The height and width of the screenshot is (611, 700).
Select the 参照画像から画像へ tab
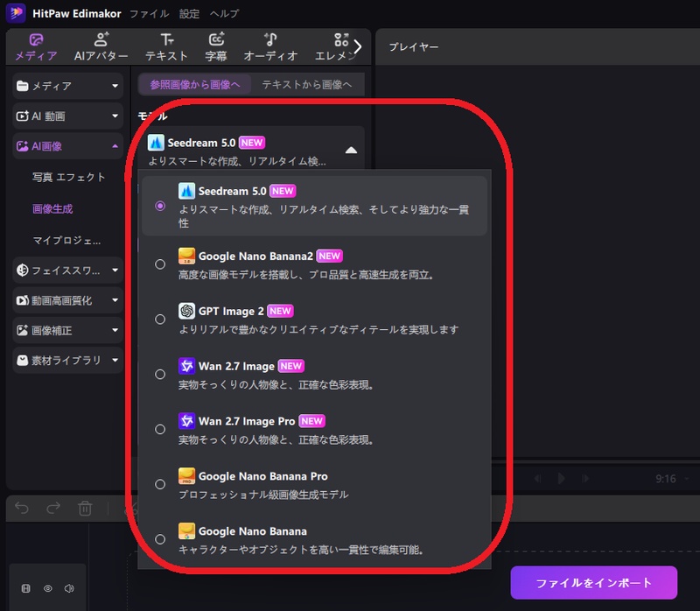coord(195,84)
